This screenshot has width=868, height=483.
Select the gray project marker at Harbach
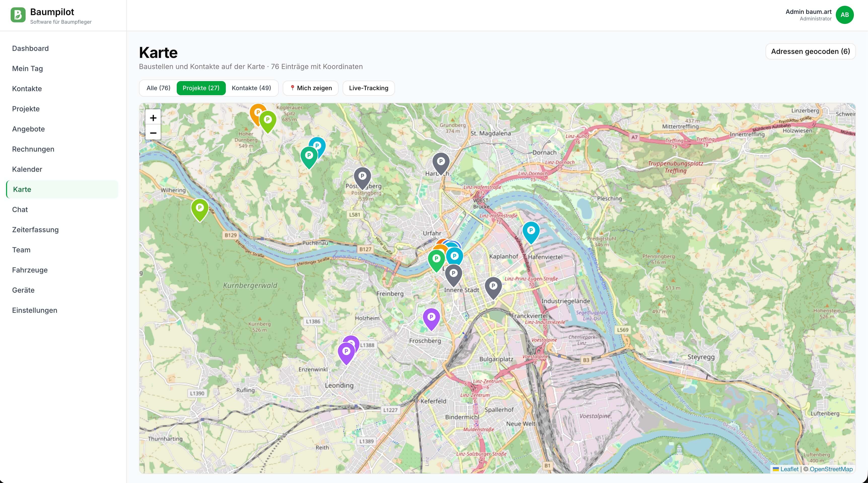441,163
